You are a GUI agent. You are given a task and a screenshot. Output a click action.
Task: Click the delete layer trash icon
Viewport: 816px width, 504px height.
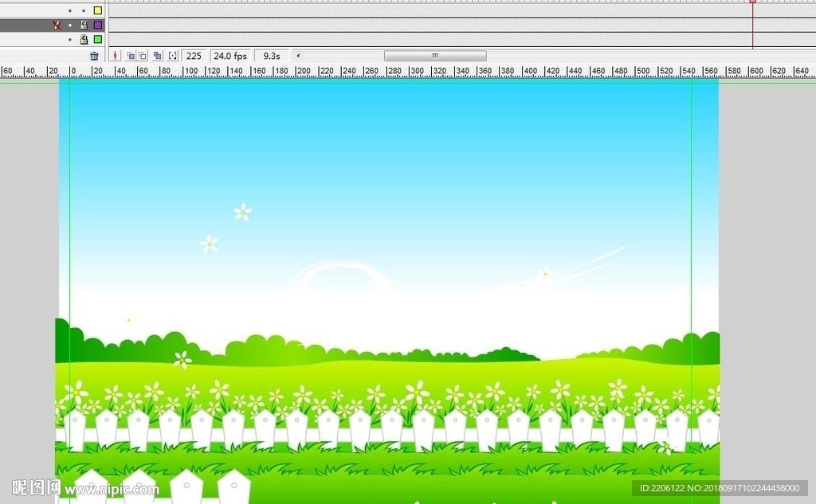point(94,56)
